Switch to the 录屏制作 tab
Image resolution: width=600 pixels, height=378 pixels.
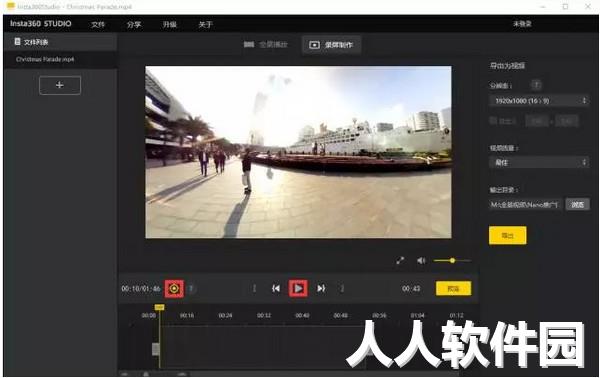point(331,45)
